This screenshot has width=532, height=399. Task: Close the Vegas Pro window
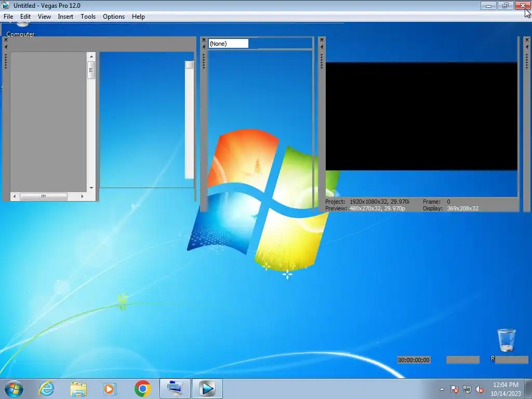(523, 6)
